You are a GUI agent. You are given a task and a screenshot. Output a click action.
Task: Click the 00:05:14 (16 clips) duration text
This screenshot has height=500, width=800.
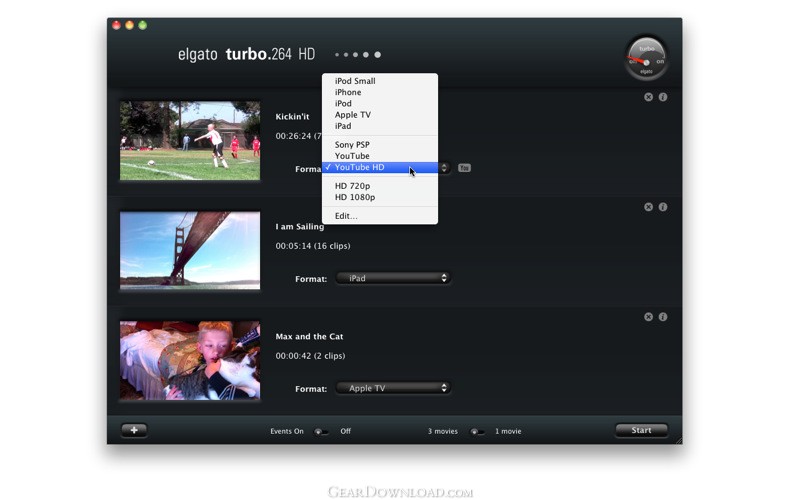pos(313,246)
